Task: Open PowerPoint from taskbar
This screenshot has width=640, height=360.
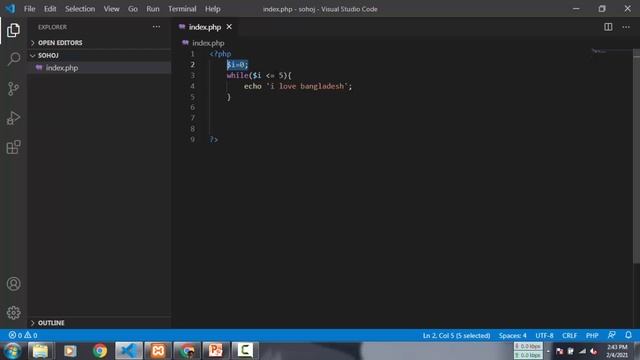Action: [216, 351]
